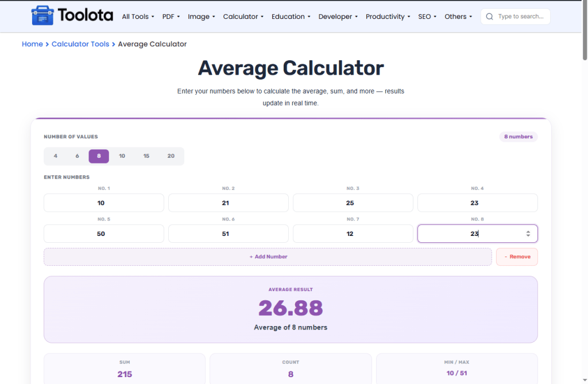Click the 26.88 average result value

click(291, 308)
